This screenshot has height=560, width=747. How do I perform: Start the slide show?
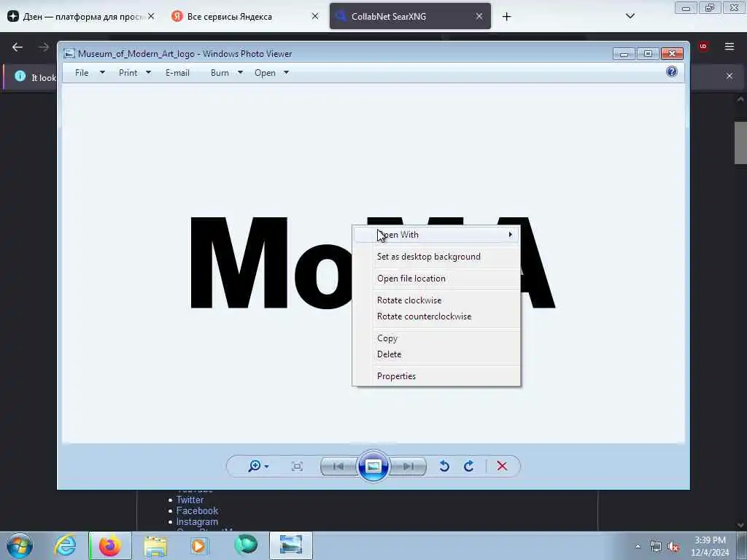(373, 466)
